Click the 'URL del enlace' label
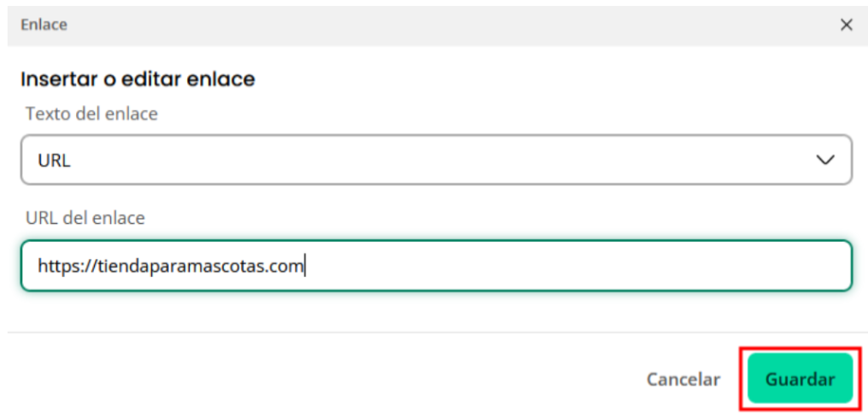 85,218
